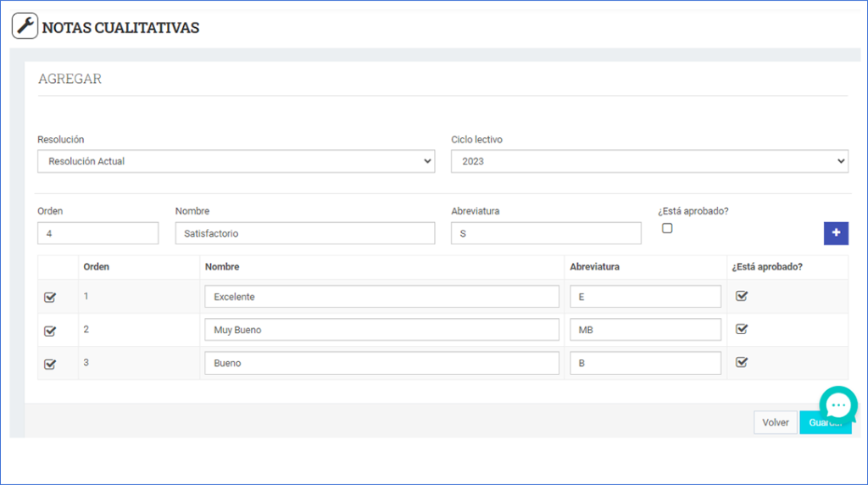Click the blue plus add-row button
This screenshot has width=868, height=485.
[x=836, y=233]
